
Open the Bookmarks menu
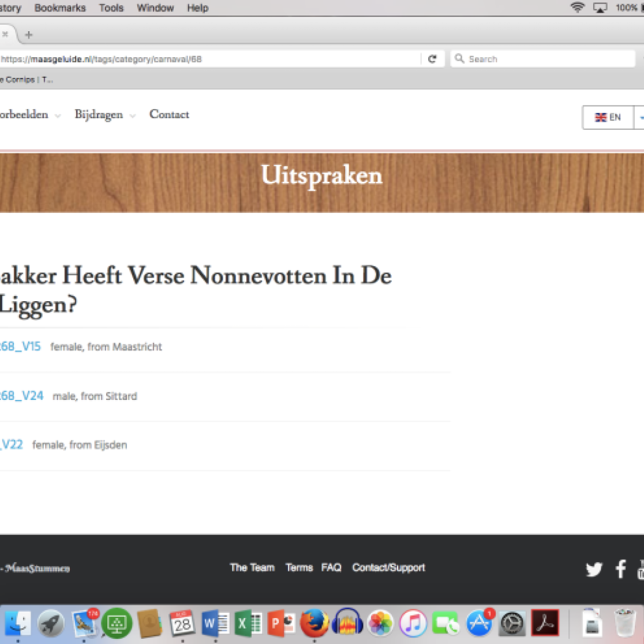(60, 8)
